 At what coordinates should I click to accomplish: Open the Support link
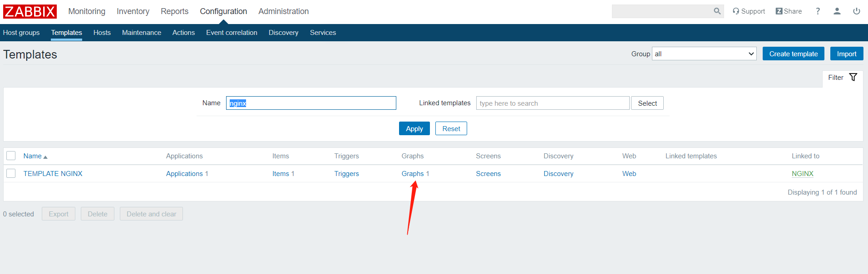point(749,11)
